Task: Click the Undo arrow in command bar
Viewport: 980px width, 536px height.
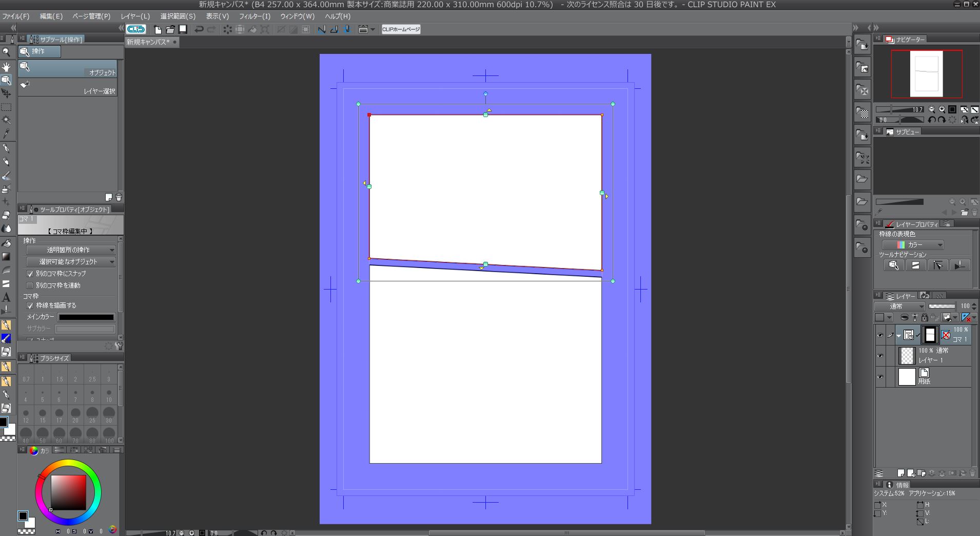Action: [x=199, y=29]
